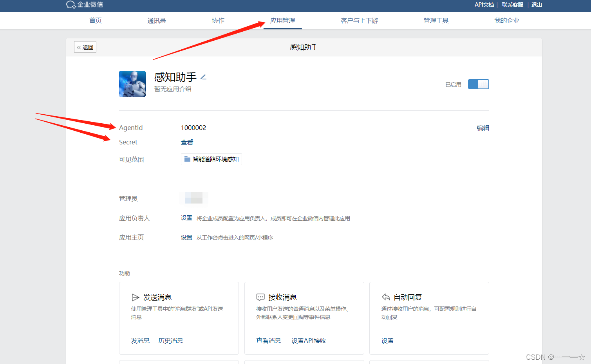Open the 通讯录 tab
Screen dimensions: 591x364
157,21
